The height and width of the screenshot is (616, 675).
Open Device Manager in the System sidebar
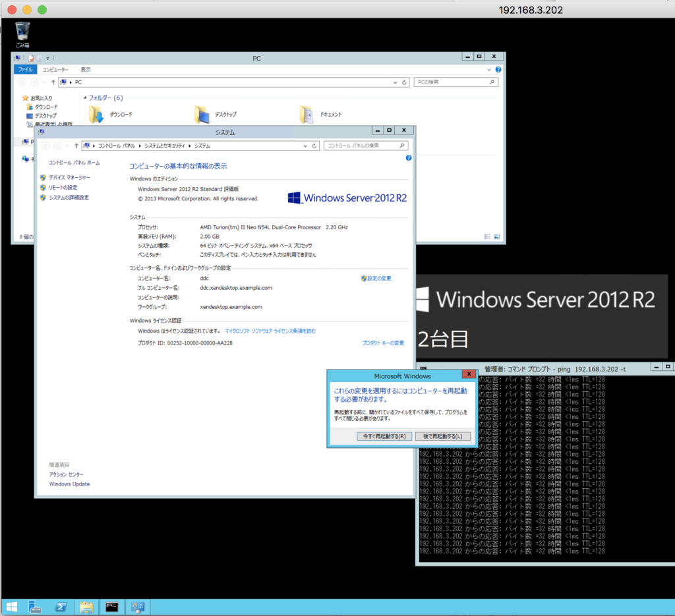tap(69, 177)
